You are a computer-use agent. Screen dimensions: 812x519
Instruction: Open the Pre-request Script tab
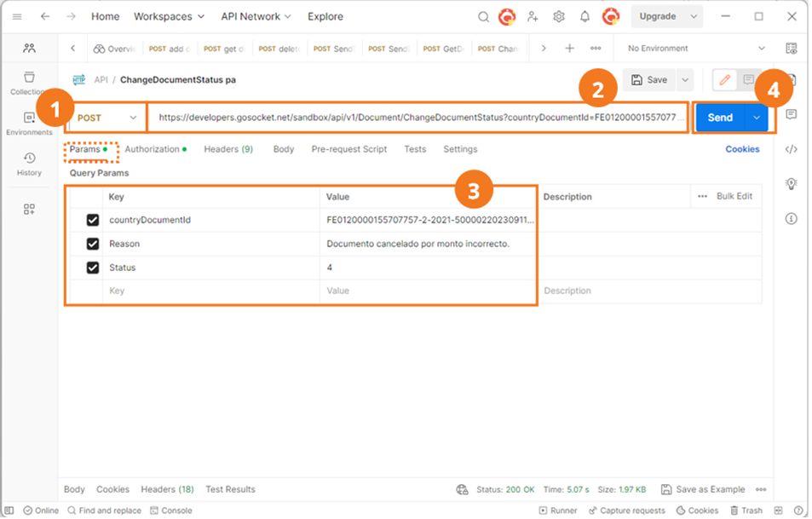click(349, 150)
